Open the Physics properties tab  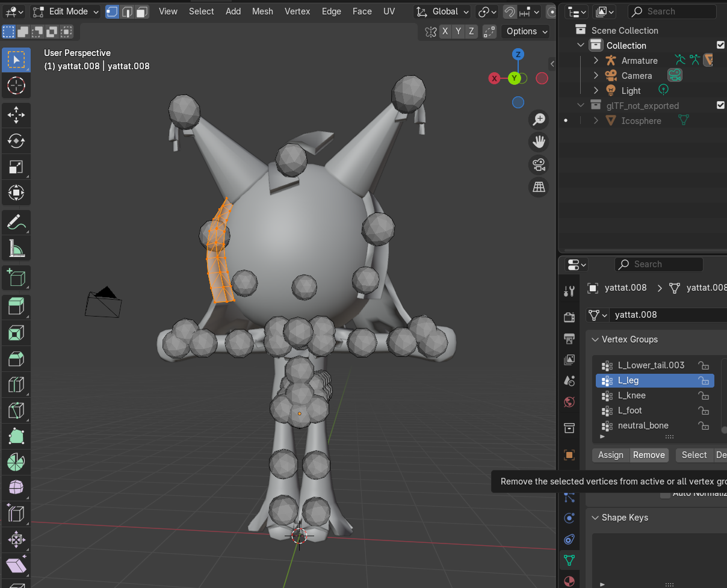pos(569,518)
